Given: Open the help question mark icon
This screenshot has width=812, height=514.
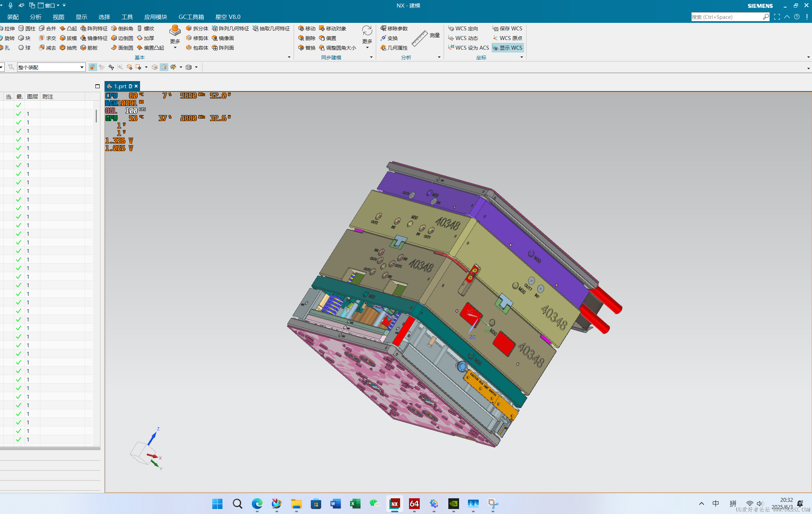Looking at the screenshot, I should tap(797, 17).
